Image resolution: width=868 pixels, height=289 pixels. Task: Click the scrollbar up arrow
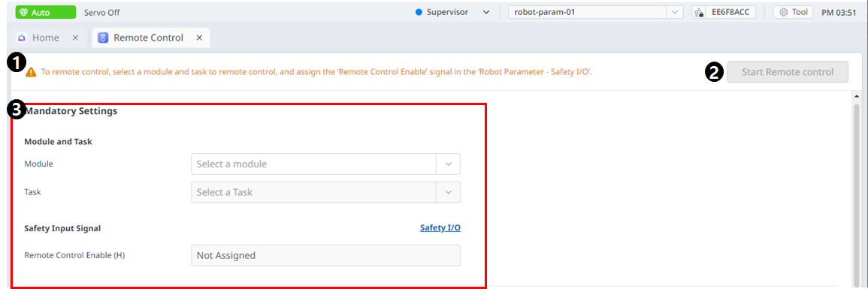click(857, 97)
